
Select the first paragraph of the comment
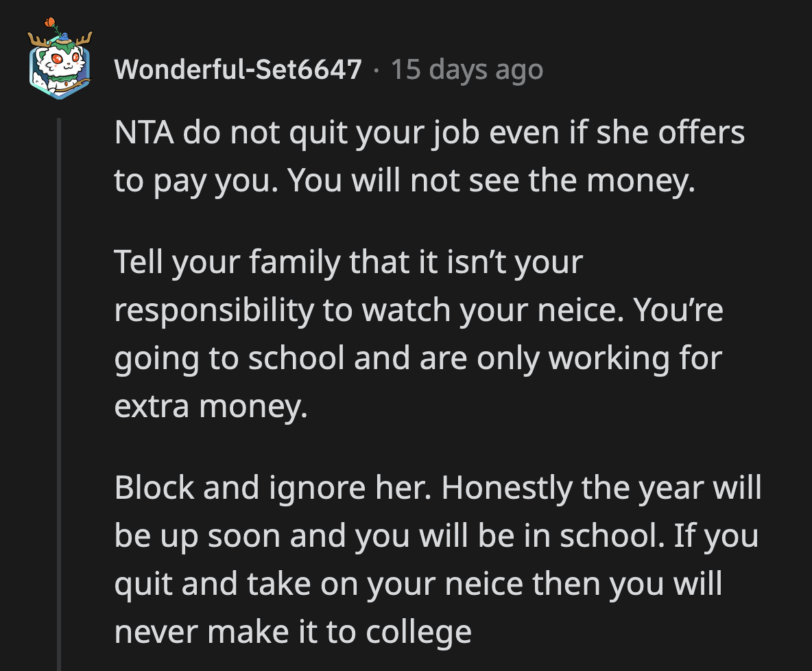click(x=411, y=156)
